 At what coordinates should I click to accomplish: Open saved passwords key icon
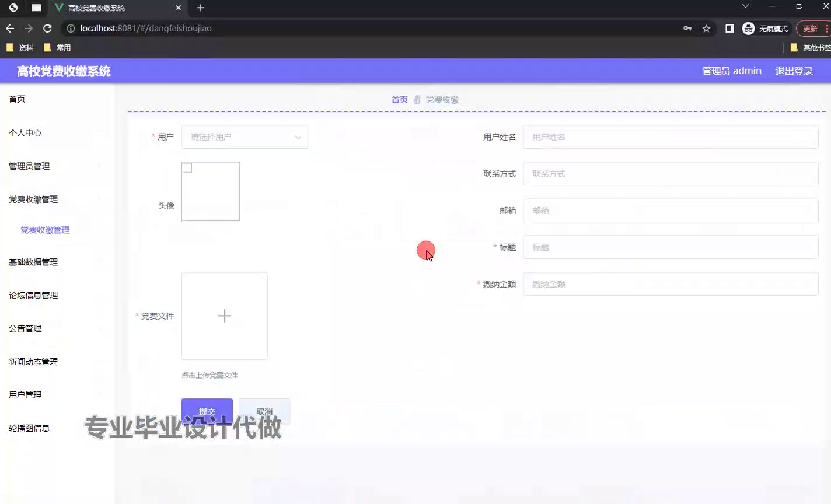(687, 28)
